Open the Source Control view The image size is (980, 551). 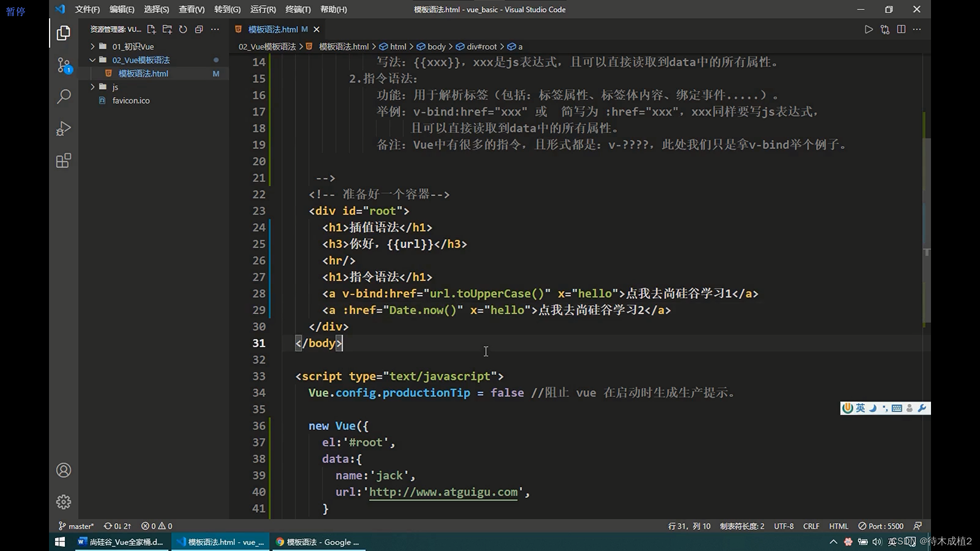click(63, 65)
